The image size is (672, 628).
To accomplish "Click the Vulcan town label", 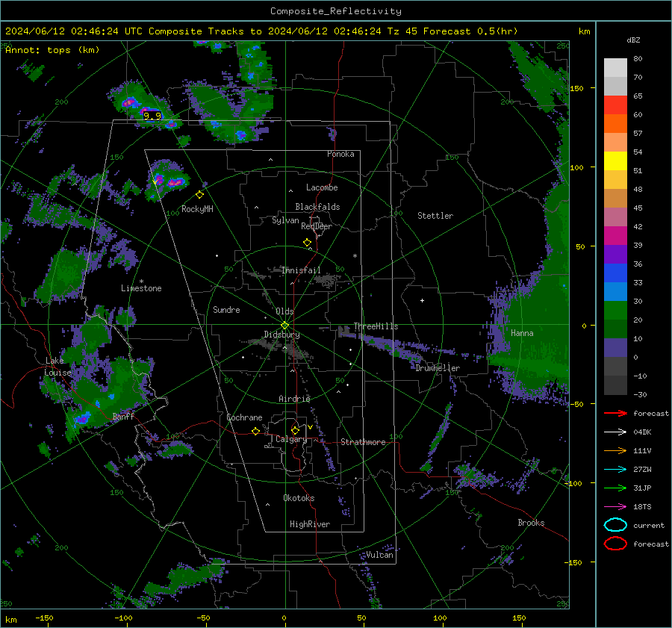I will tap(380, 555).
